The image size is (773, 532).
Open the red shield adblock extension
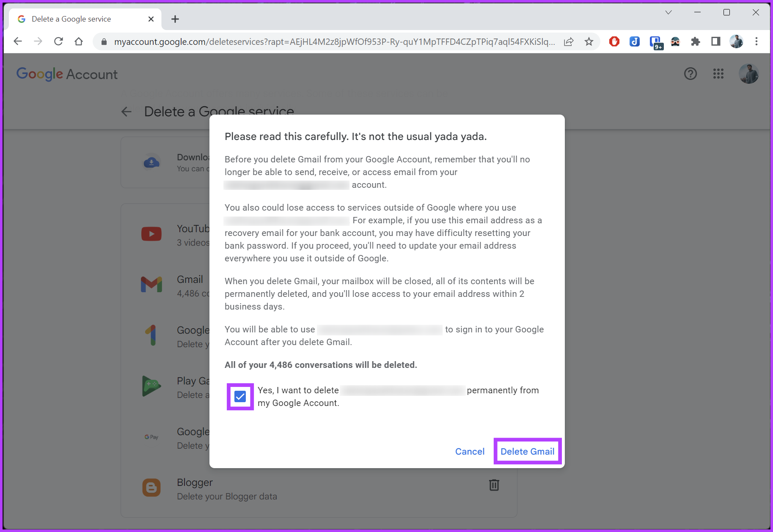(614, 41)
